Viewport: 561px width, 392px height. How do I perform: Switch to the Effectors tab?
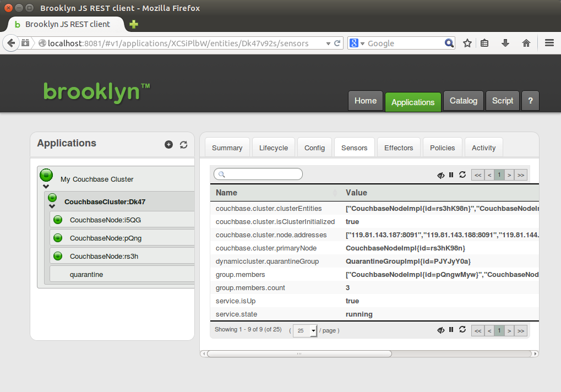point(399,148)
